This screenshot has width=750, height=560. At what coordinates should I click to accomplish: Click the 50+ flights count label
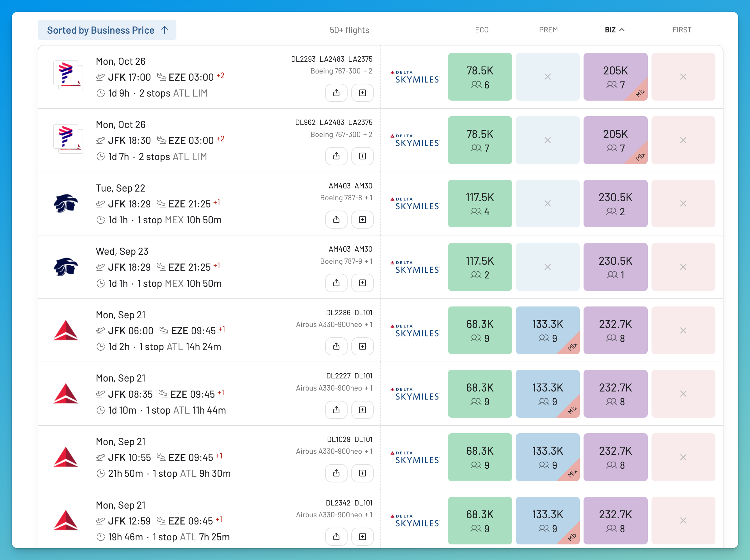[349, 30]
